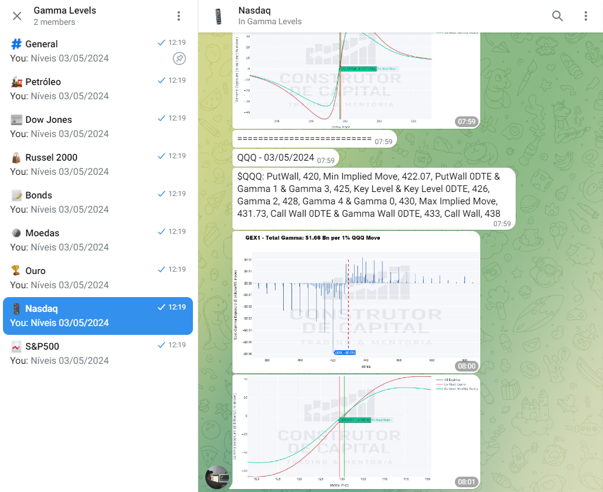Open the Moedas topic

(x=98, y=240)
